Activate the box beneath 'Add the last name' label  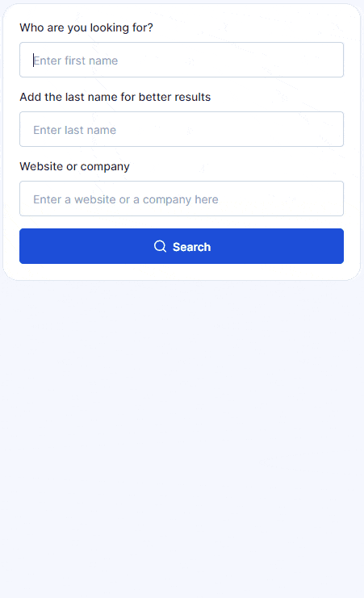[x=182, y=129]
